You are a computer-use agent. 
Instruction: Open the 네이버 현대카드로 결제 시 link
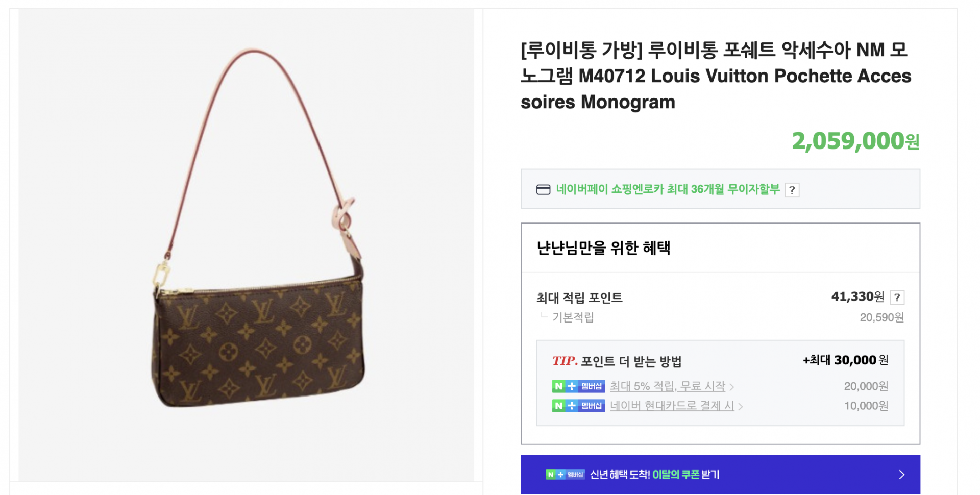coord(672,406)
